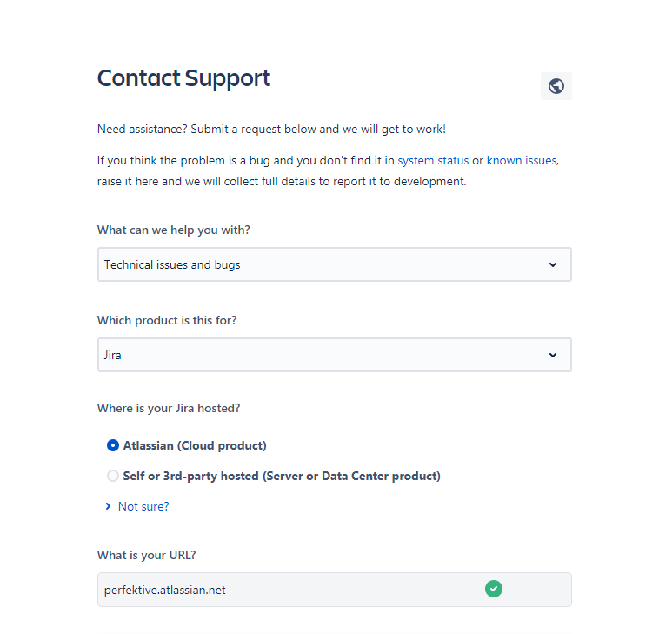672x634 pixels.
Task: Click the green checkmark in URL field
Action: pyautogui.click(x=493, y=589)
